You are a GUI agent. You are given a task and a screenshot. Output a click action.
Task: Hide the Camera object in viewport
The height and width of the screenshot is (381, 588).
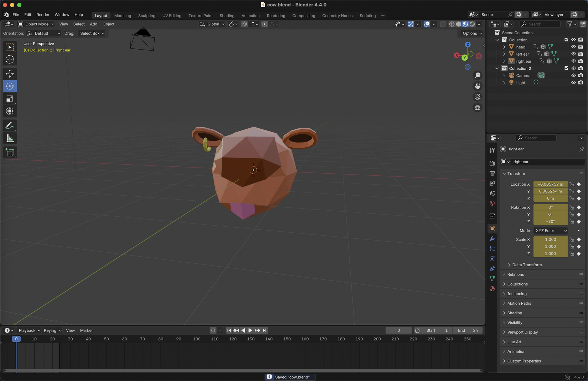(573, 75)
